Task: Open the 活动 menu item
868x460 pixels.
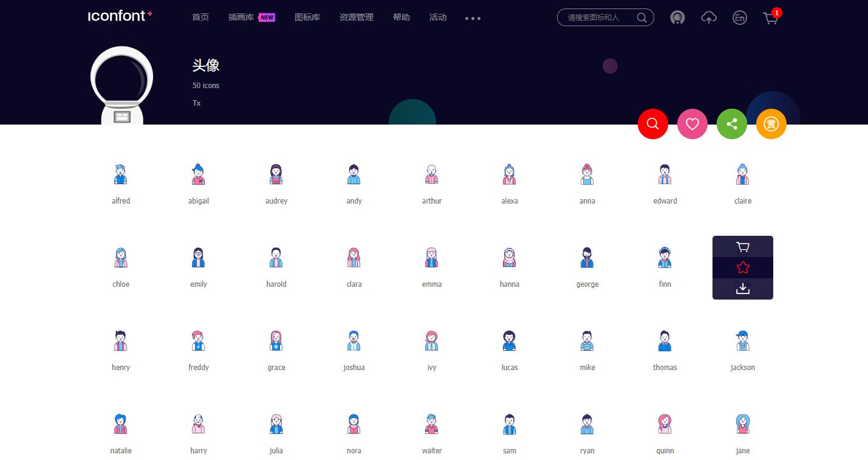Action: [x=438, y=17]
